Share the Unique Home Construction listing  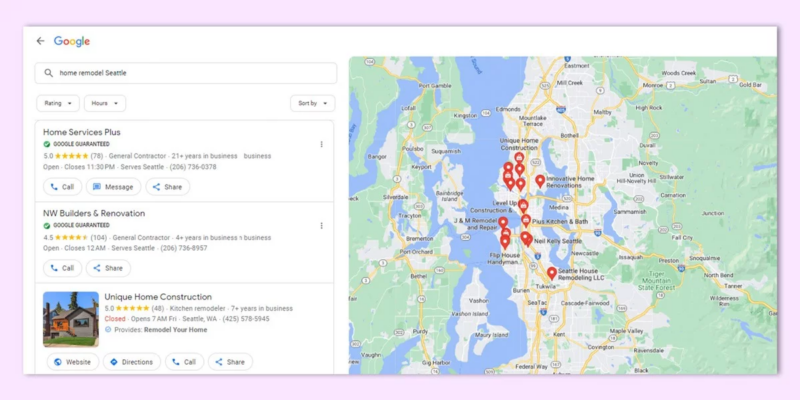[230, 362]
